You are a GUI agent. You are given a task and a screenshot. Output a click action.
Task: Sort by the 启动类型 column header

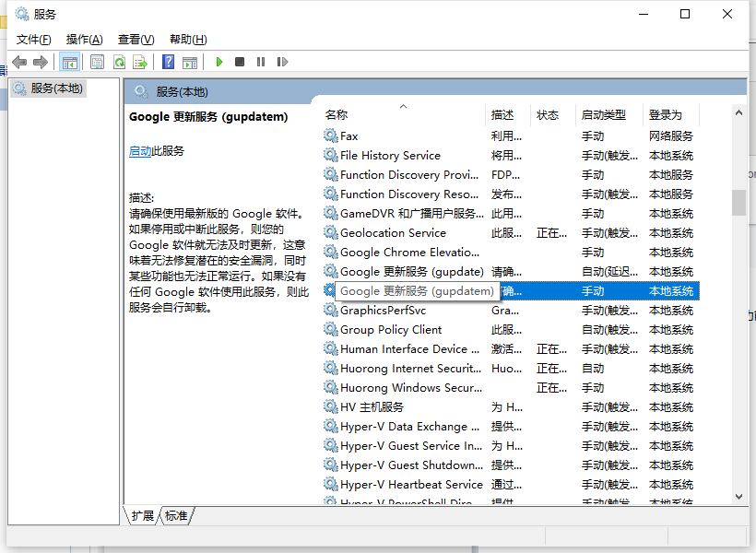608,114
